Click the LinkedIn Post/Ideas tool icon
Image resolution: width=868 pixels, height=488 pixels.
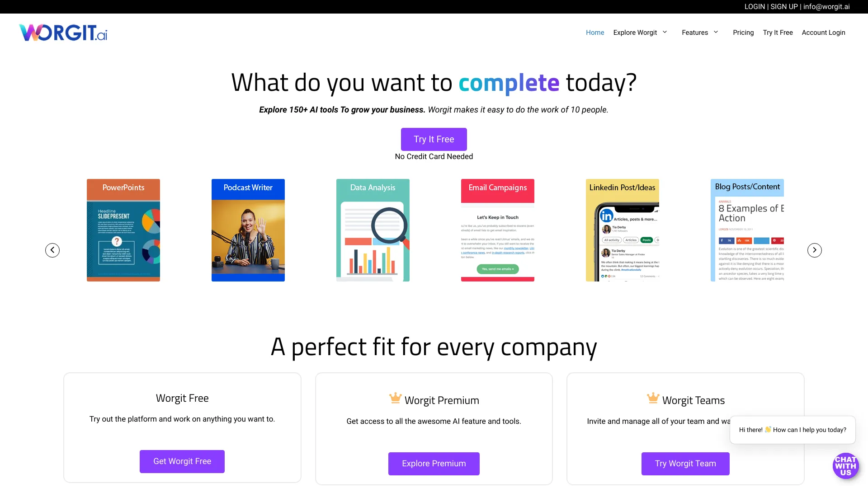622,230
